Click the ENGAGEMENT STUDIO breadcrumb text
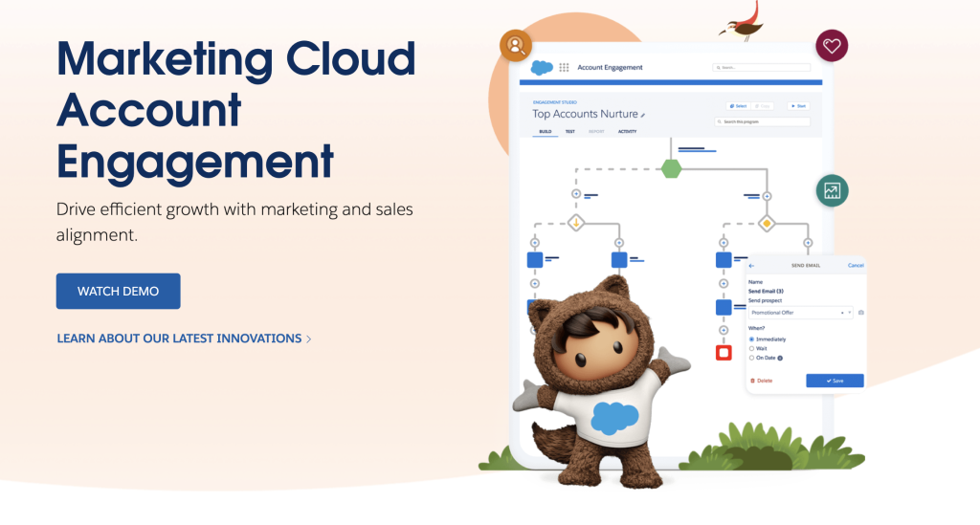The height and width of the screenshot is (525, 980). (554, 102)
